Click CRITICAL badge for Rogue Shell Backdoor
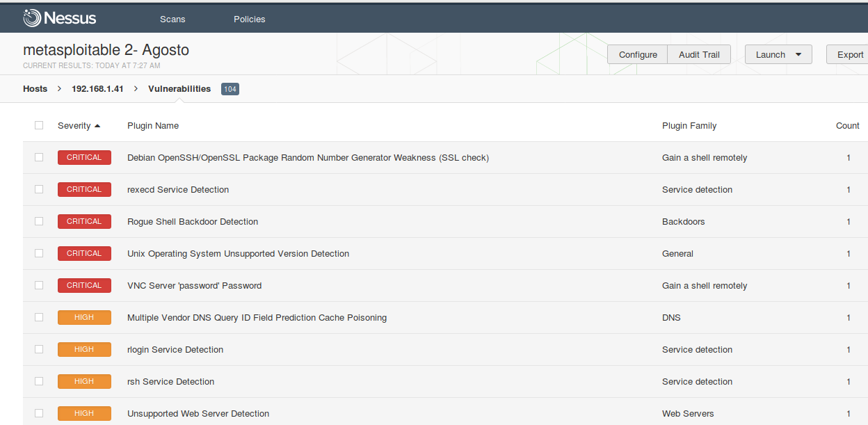Screen dimensions: 868x425 pos(84,222)
